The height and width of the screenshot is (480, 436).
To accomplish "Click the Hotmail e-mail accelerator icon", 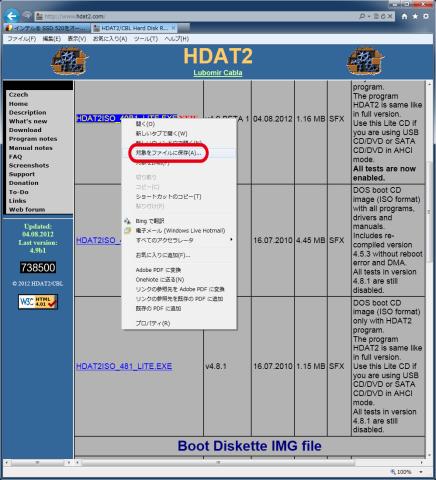I will 127,230.
